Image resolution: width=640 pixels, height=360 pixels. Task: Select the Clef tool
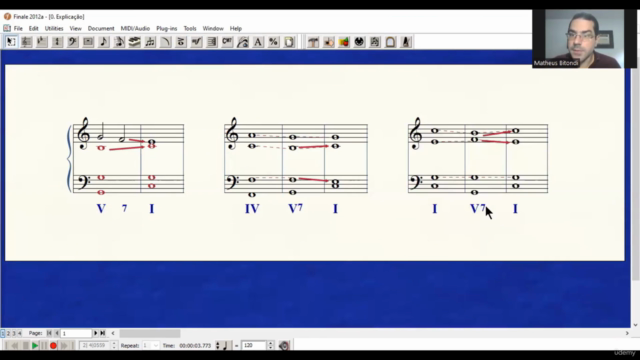click(x=73, y=42)
